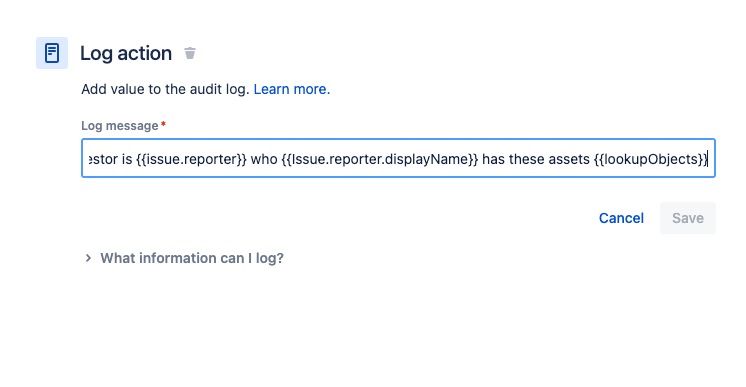Expand What information can I log
The width and height of the screenshot is (746, 387).
(184, 258)
